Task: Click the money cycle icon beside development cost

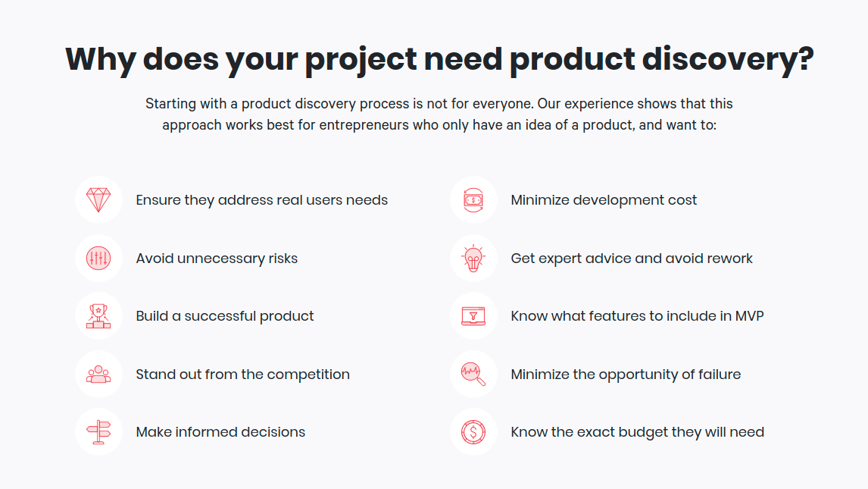Action: (x=473, y=200)
